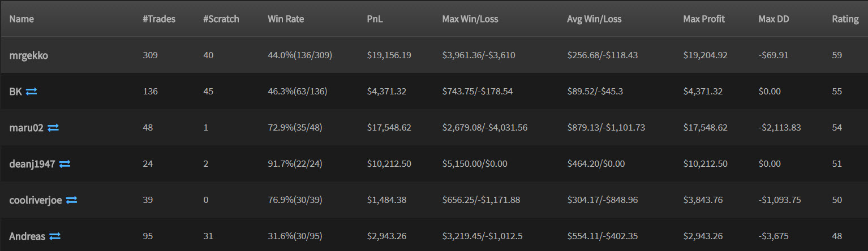Screen dimensions: 868x251
Task: Click the swap arrows icon beside maru02
Action: coord(53,128)
